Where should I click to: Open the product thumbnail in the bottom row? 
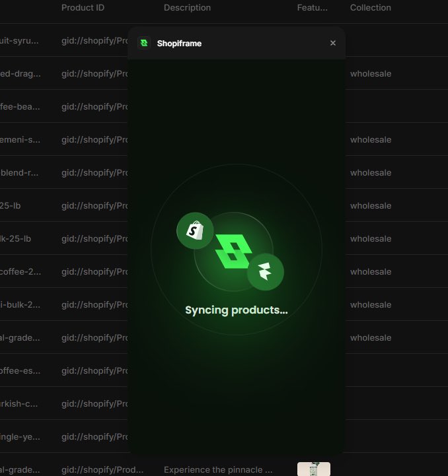314,469
